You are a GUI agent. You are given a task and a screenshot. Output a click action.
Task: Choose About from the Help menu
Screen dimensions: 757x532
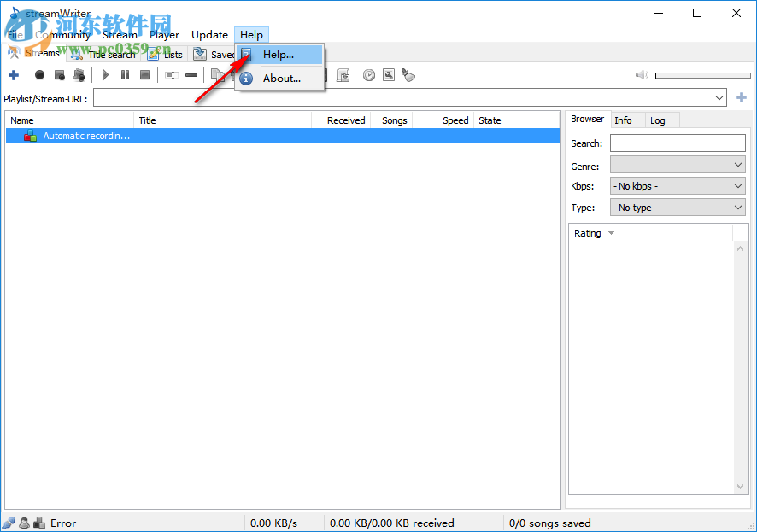(x=280, y=78)
